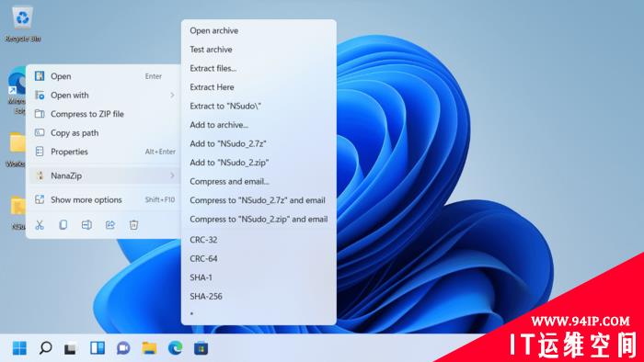Select Compress to "NSudo_2.zip" and email

(259, 220)
